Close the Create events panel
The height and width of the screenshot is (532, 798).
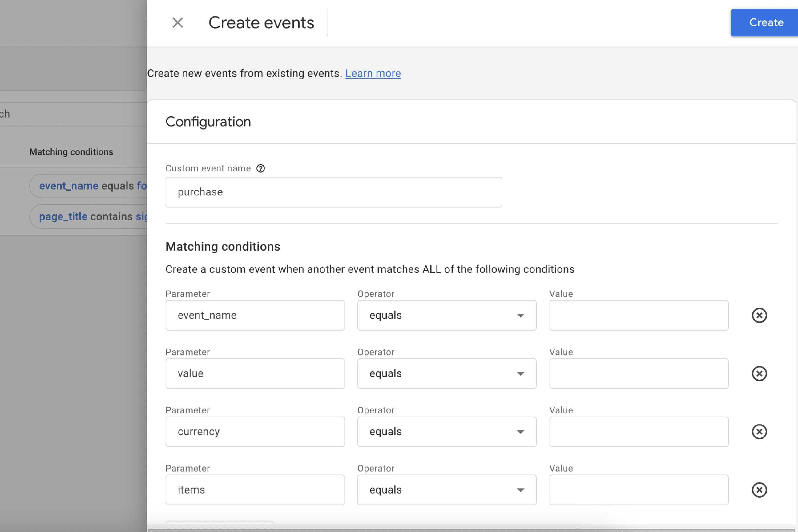pyautogui.click(x=178, y=22)
